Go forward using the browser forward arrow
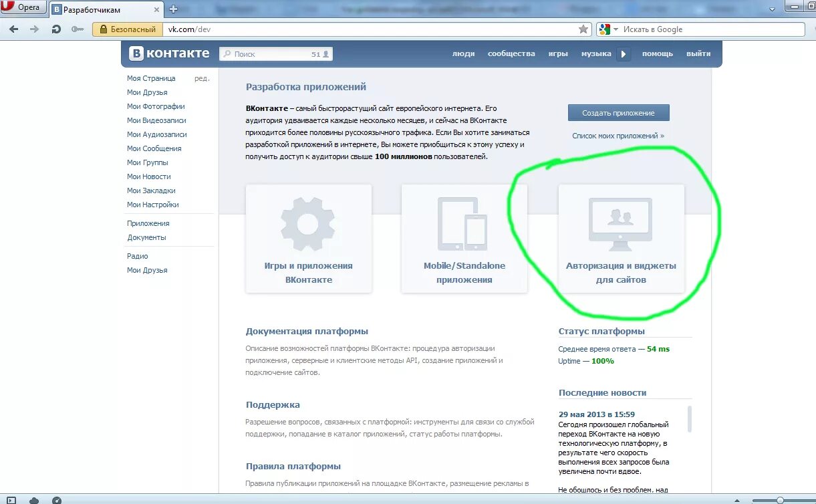Image resolution: width=816 pixels, height=504 pixels. 34,29
